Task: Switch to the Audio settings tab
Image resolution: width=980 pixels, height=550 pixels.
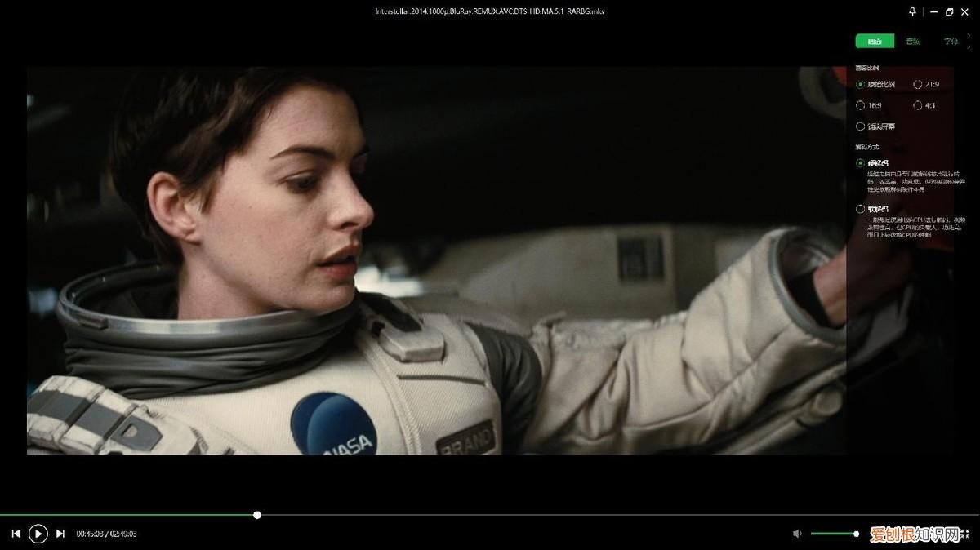Action: [912, 41]
